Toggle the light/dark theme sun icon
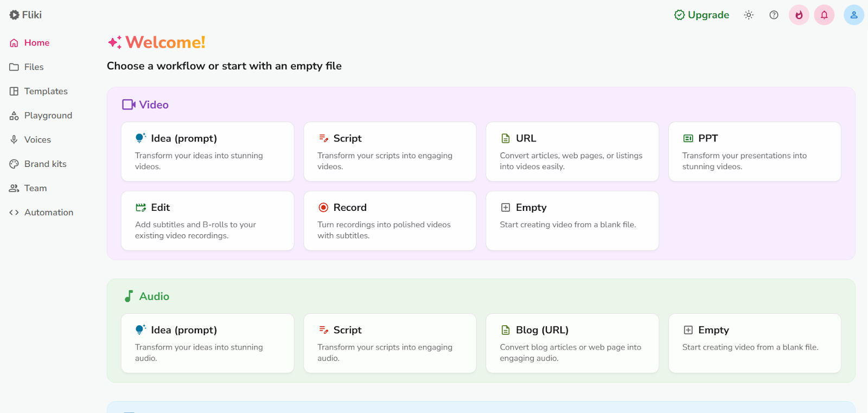 click(x=749, y=15)
